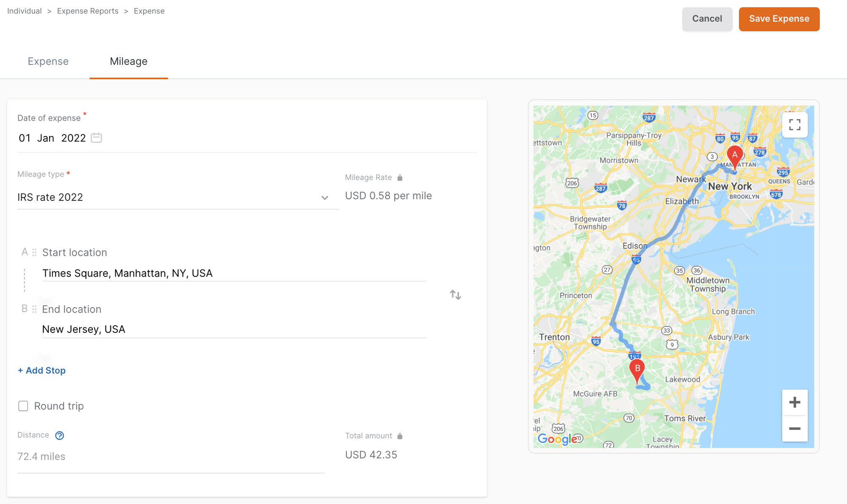Grab the Start location drag handle

click(34, 252)
